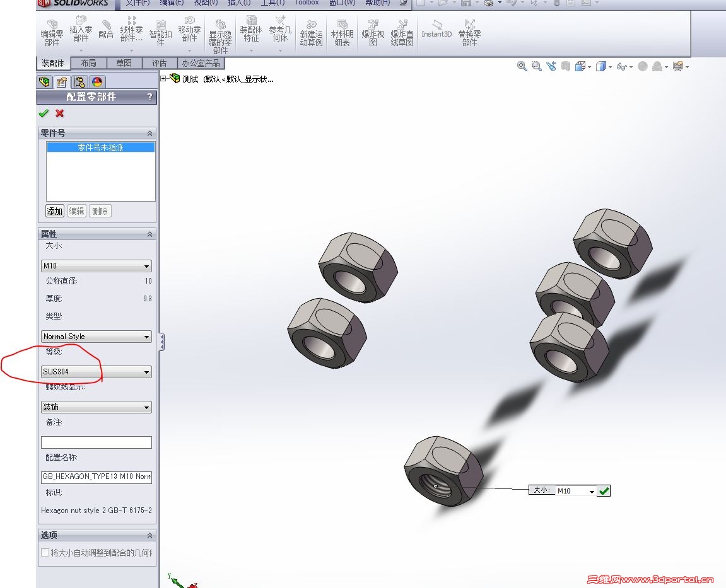Open View Orientation dropdown arrow
The width and height of the screenshot is (726, 588).
[x=589, y=67]
